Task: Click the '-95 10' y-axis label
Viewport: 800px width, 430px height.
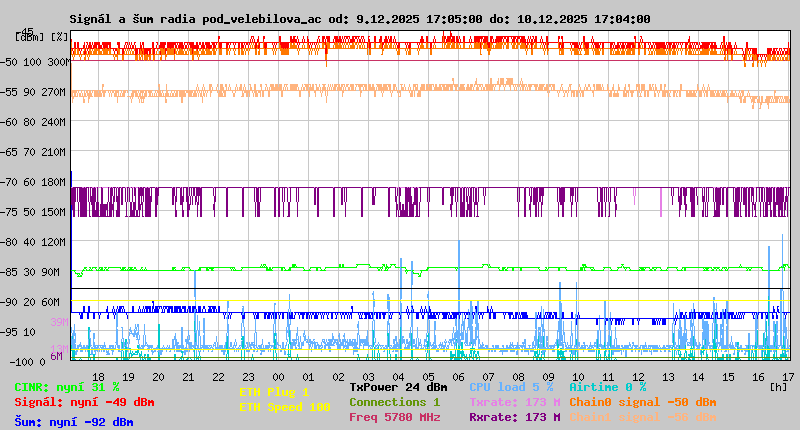Action: pos(18,332)
